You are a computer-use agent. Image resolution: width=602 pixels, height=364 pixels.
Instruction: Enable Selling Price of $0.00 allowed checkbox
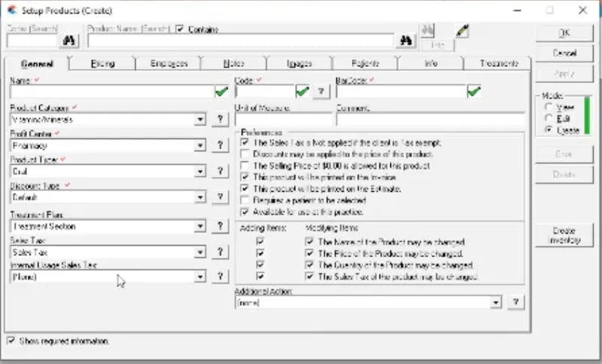point(245,165)
